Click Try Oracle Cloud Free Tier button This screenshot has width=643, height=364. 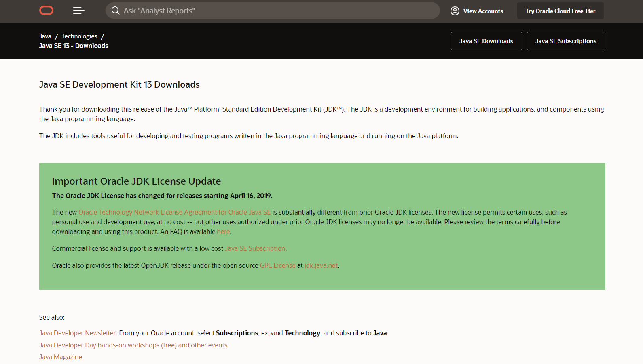(x=560, y=11)
